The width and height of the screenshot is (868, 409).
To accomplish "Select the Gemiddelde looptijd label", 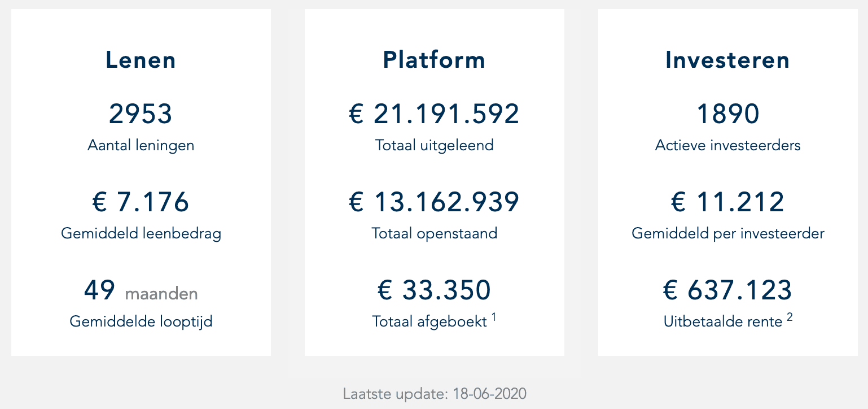I will [141, 321].
